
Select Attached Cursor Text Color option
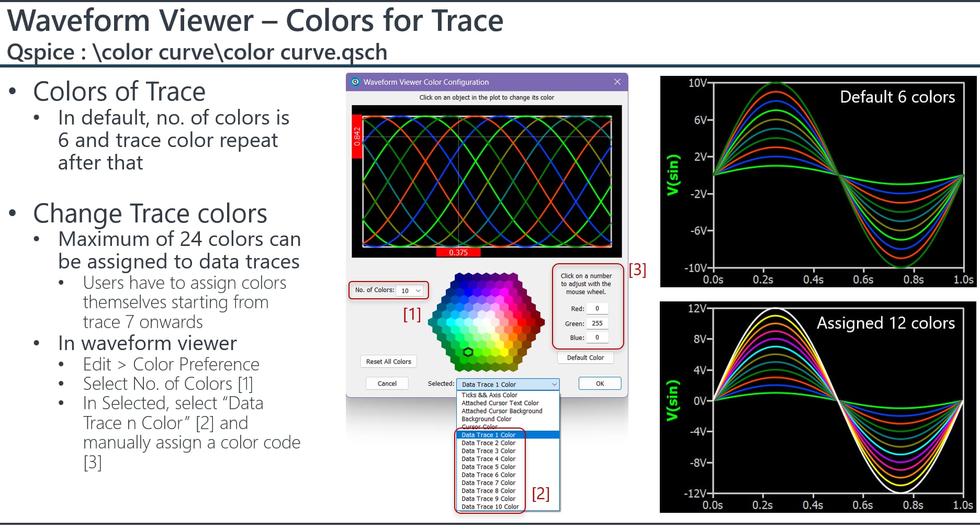[500, 403]
